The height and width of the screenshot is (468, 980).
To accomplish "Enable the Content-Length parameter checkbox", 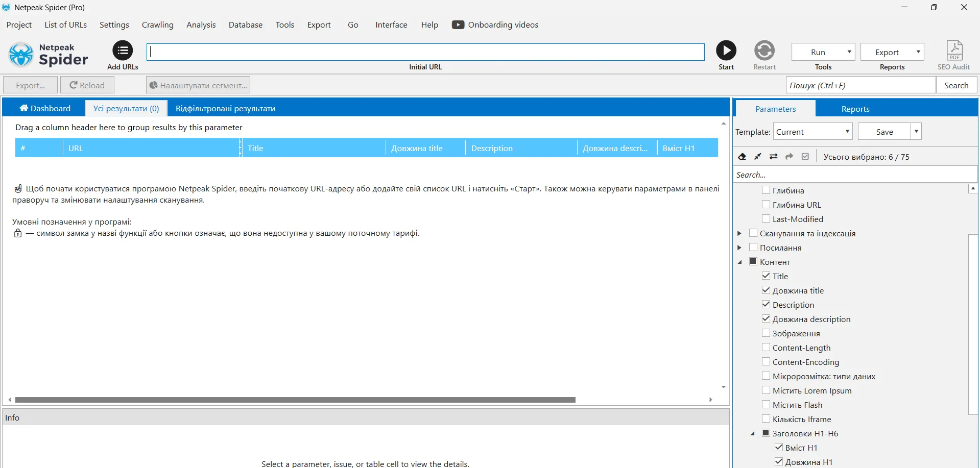I will coord(766,347).
